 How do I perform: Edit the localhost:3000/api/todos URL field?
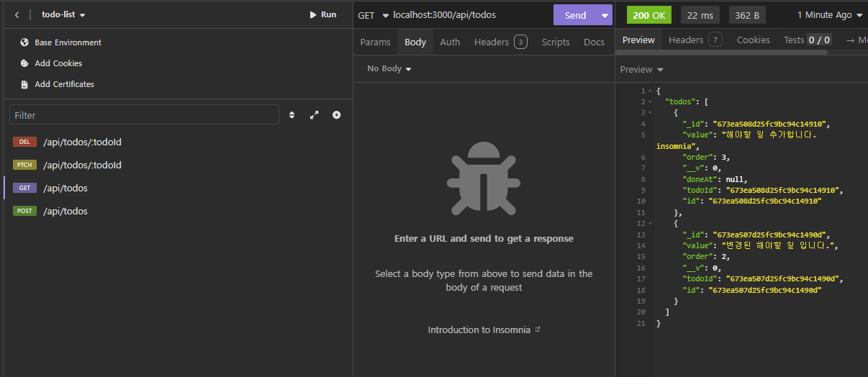tap(471, 14)
